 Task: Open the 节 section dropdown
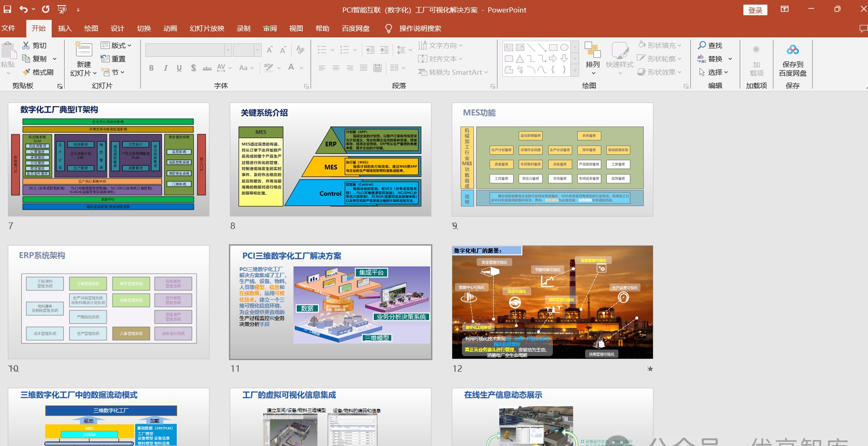tap(113, 72)
